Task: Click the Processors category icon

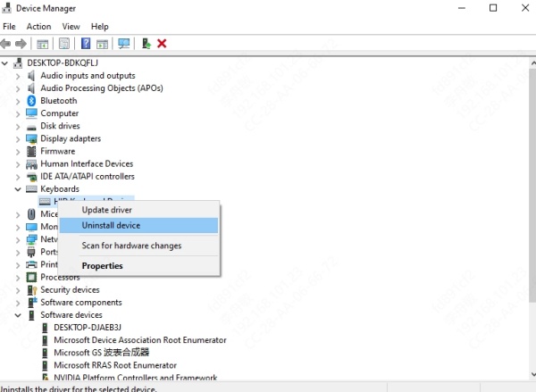Action: [31, 277]
